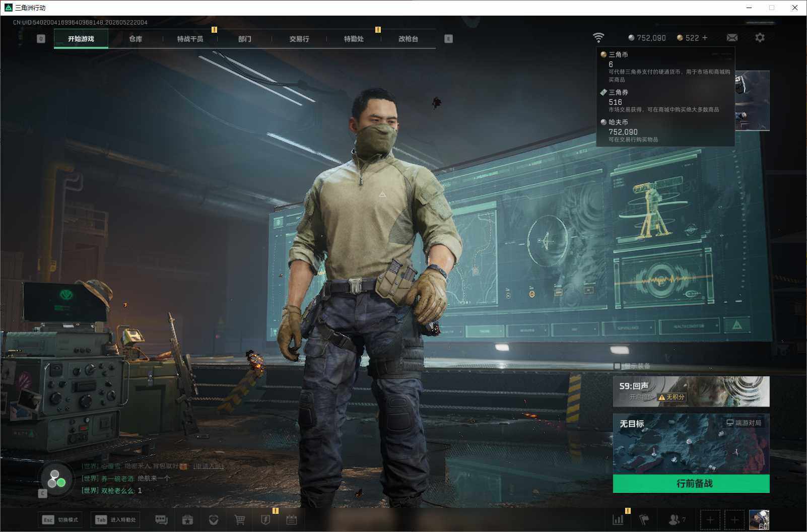The height and width of the screenshot is (532, 807).
Task: Open the 开始游戏 tab
Action: (81, 39)
